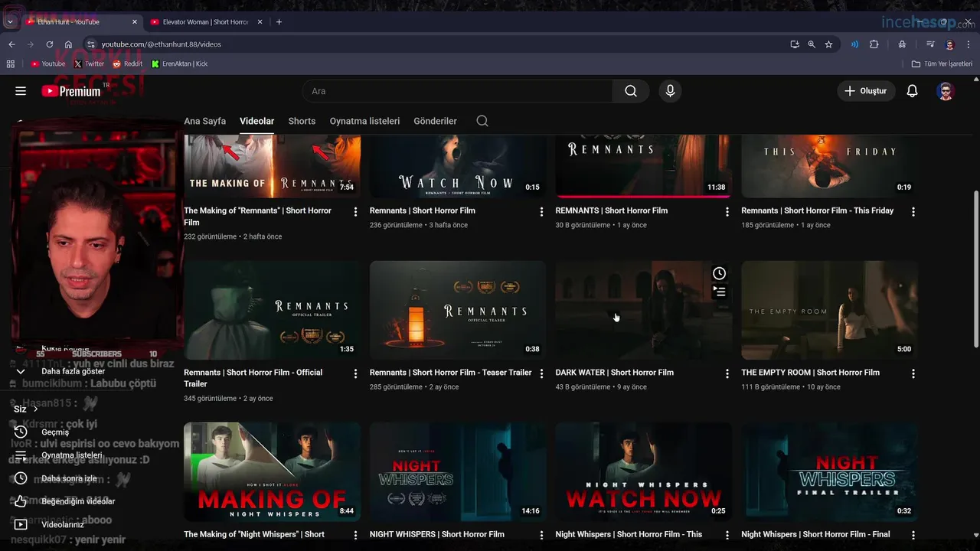Add DARK WATER to queue icon
Viewport: 980px width, 551px height.
click(x=719, y=292)
